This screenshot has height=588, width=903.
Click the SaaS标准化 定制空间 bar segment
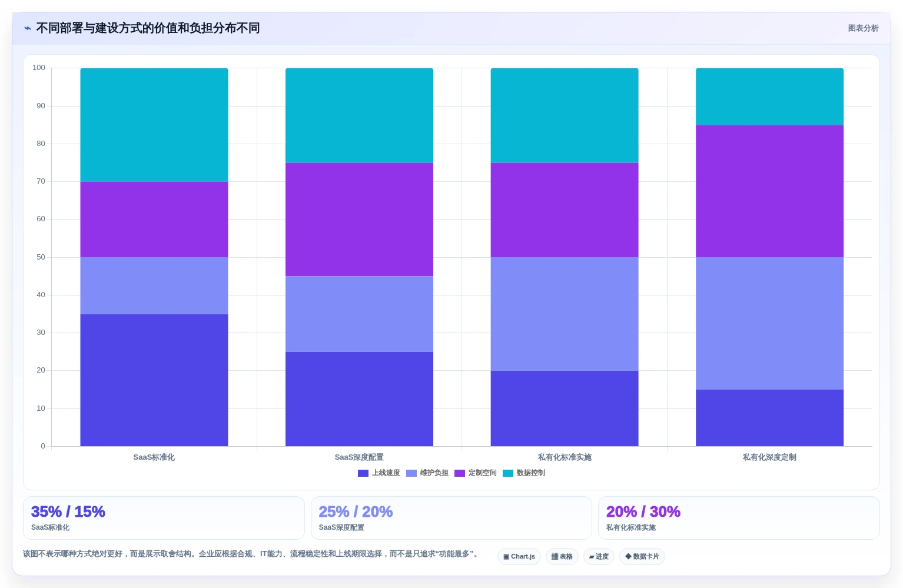(x=154, y=220)
